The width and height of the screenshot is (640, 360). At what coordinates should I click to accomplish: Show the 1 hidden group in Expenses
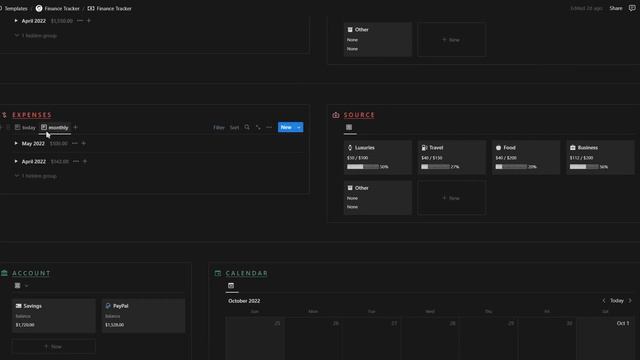tap(36, 176)
